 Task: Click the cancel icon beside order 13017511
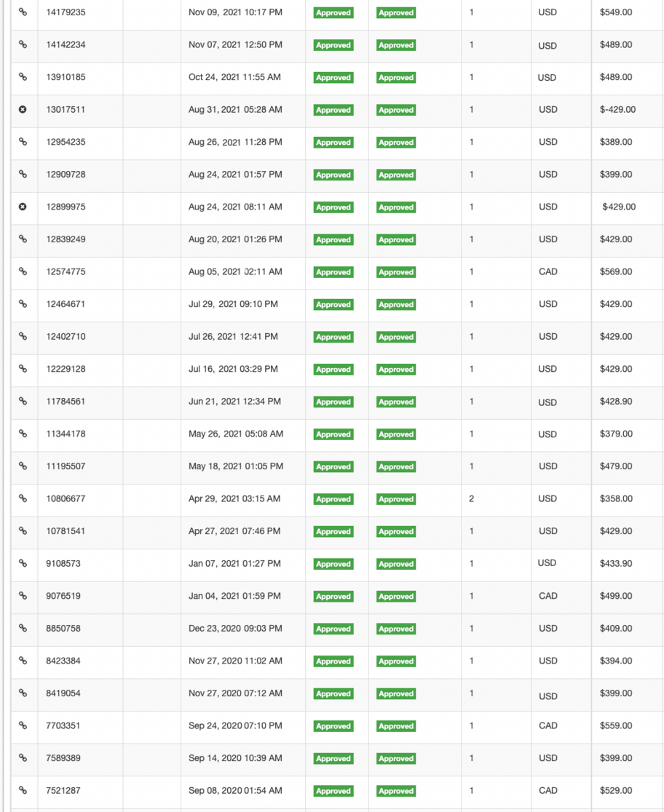[x=23, y=110]
